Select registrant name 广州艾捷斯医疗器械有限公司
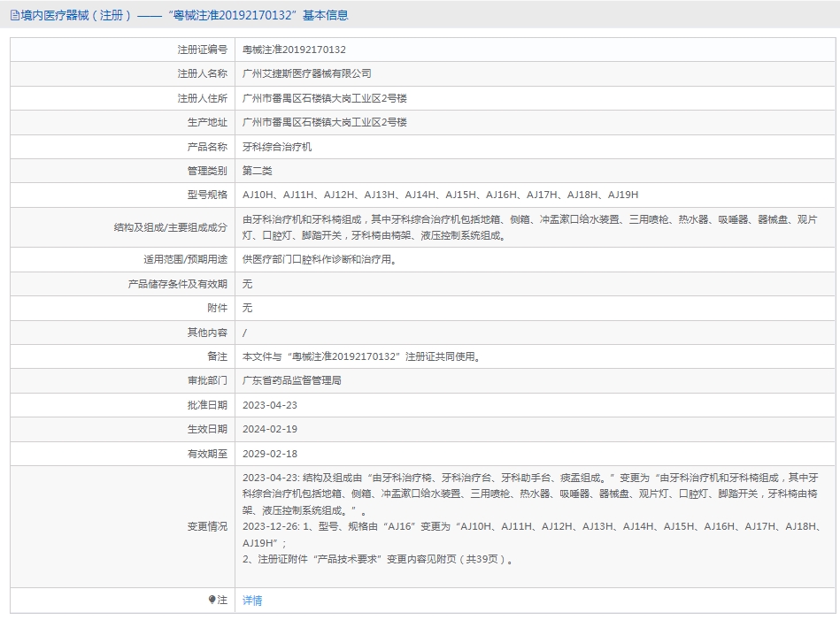 click(x=306, y=73)
